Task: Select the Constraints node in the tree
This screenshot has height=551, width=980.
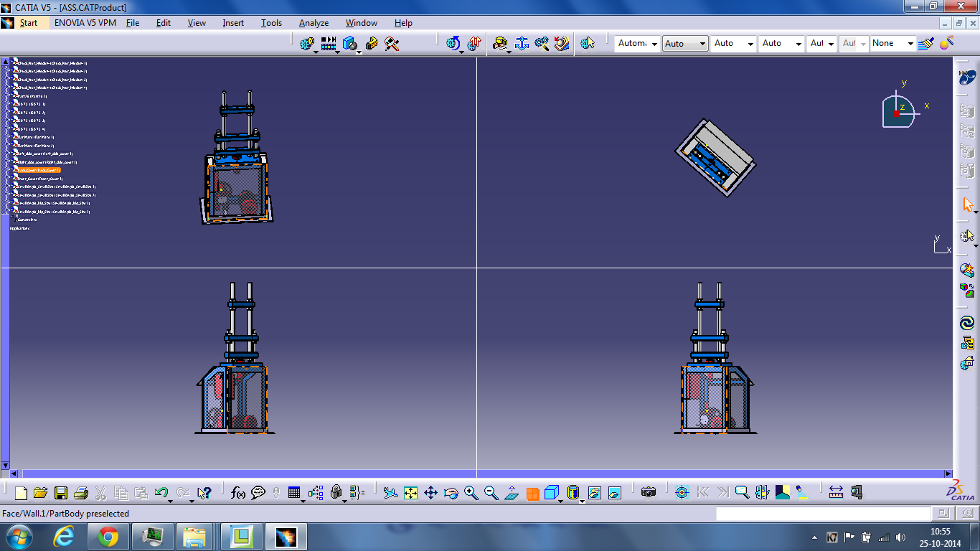Action: pos(27,220)
